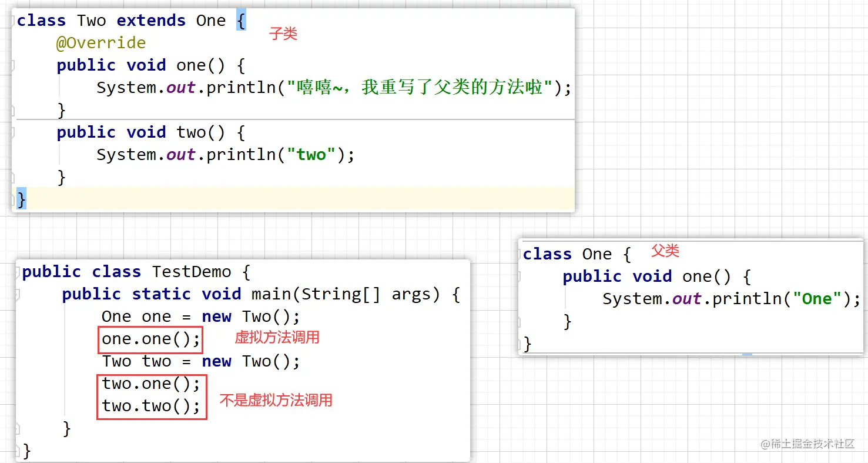Click the "One one = new Two();" statement

point(201,317)
